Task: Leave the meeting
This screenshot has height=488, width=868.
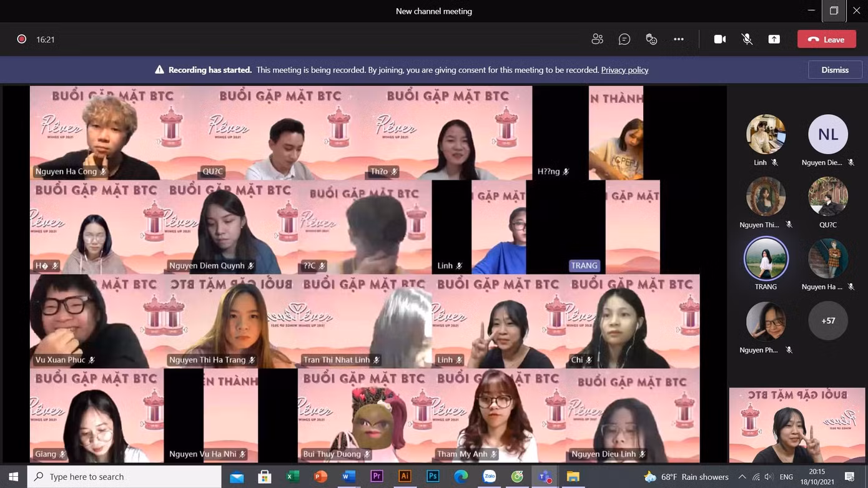Action: pyautogui.click(x=826, y=39)
